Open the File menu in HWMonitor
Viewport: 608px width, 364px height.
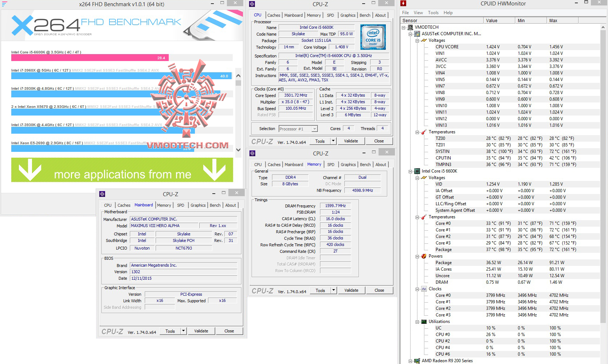pyautogui.click(x=405, y=13)
